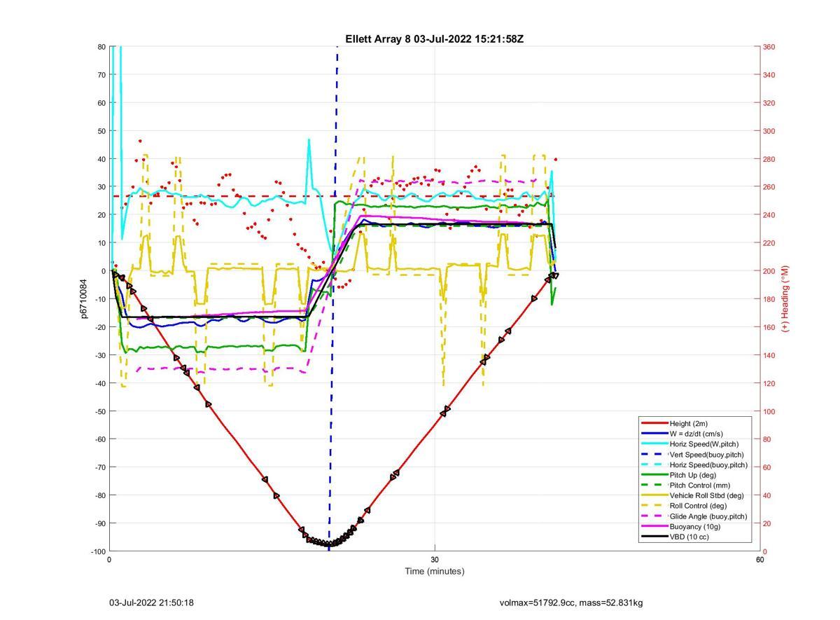The image size is (840, 620).
Task: Click the red 180 heading tick label
Action: [769, 299]
